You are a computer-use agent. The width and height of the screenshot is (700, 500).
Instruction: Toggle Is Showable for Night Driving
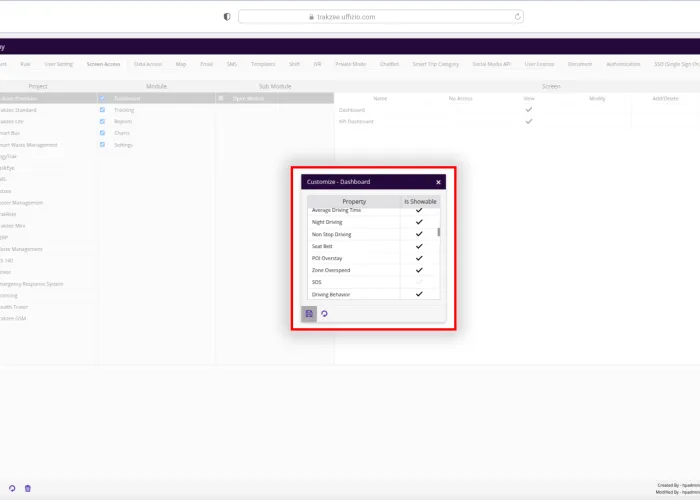419,222
